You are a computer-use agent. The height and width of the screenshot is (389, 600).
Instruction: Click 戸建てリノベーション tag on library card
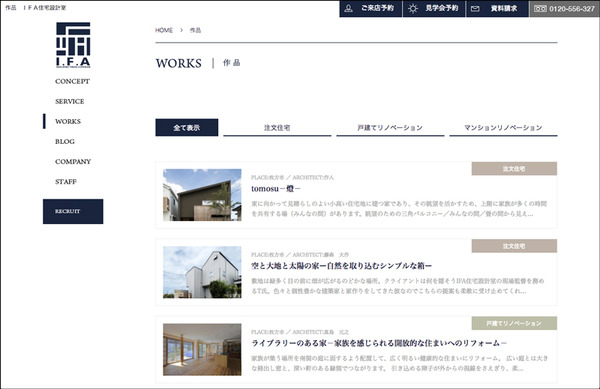click(514, 323)
